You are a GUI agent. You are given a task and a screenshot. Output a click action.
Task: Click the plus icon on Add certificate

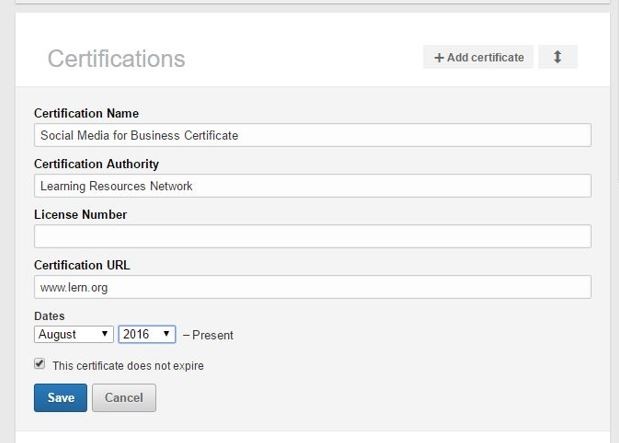(x=438, y=58)
